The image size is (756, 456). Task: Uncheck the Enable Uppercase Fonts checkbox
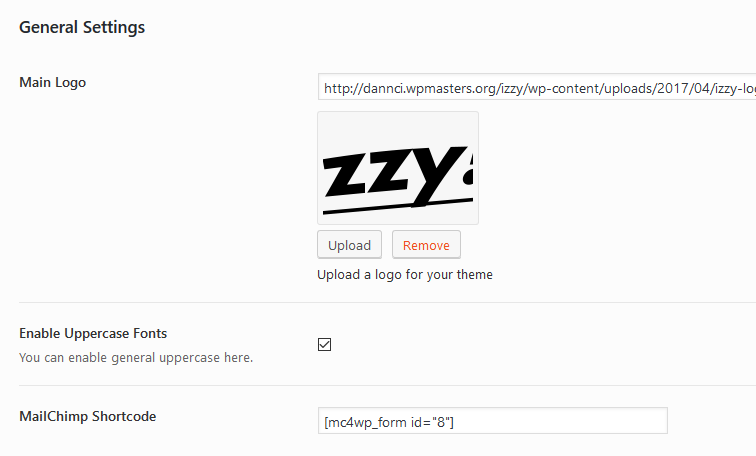(324, 345)
